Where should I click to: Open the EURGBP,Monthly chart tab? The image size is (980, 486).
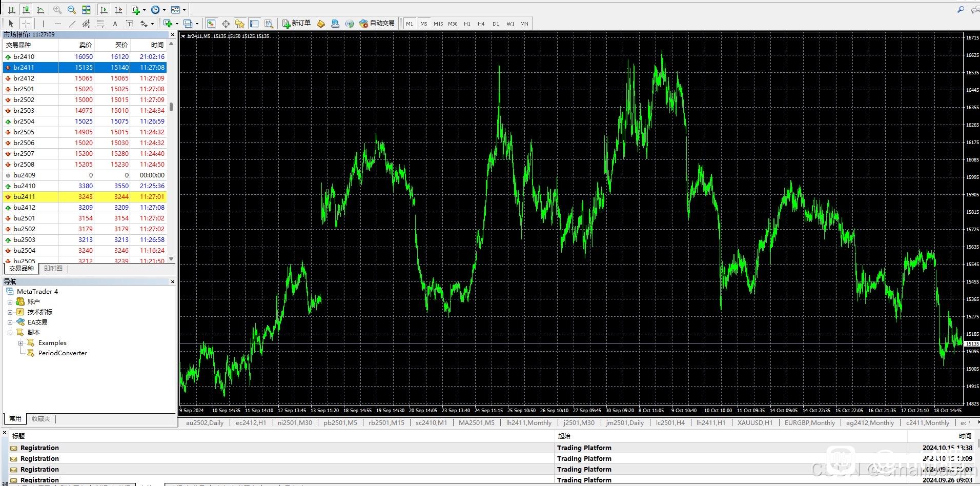[809, 423]
